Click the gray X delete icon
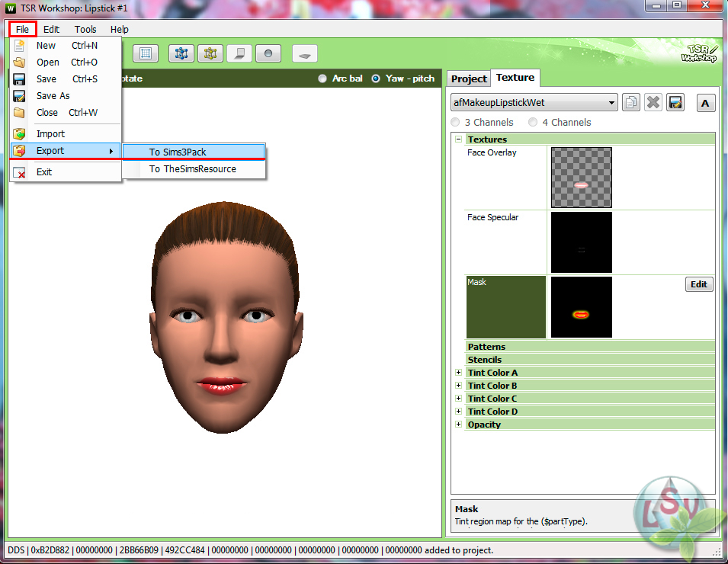Viewport: 728px width, 564px height. point(653,102)
